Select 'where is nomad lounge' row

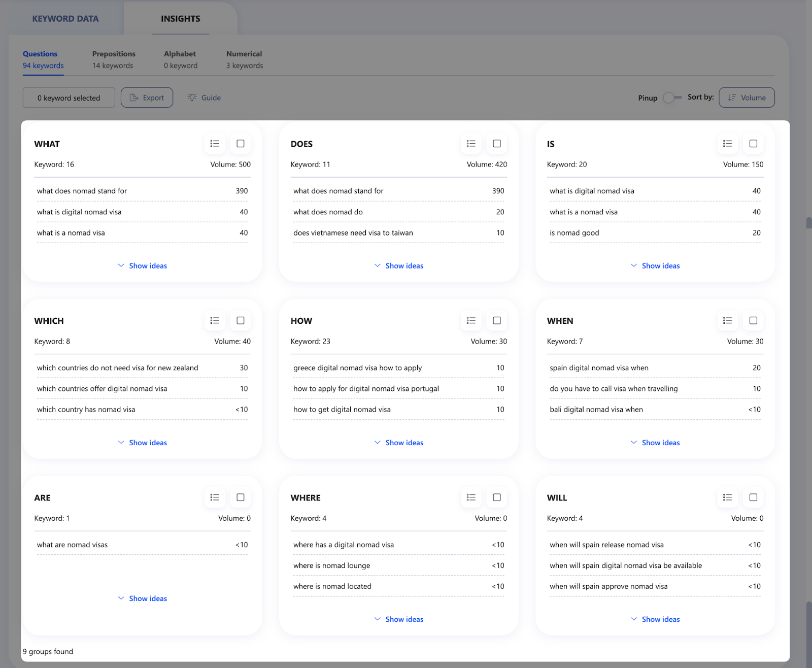click(x=399, y=565)
